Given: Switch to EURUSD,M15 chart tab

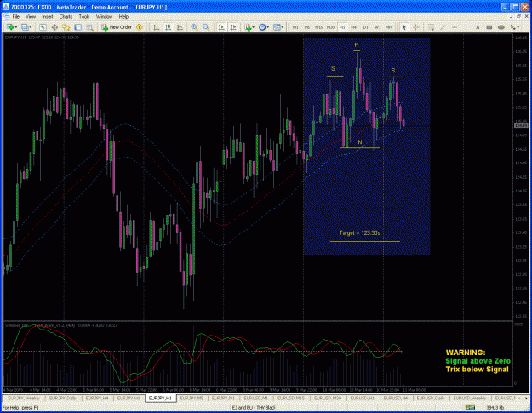Looking at the screenshot, I should click(x=291, y=398).
